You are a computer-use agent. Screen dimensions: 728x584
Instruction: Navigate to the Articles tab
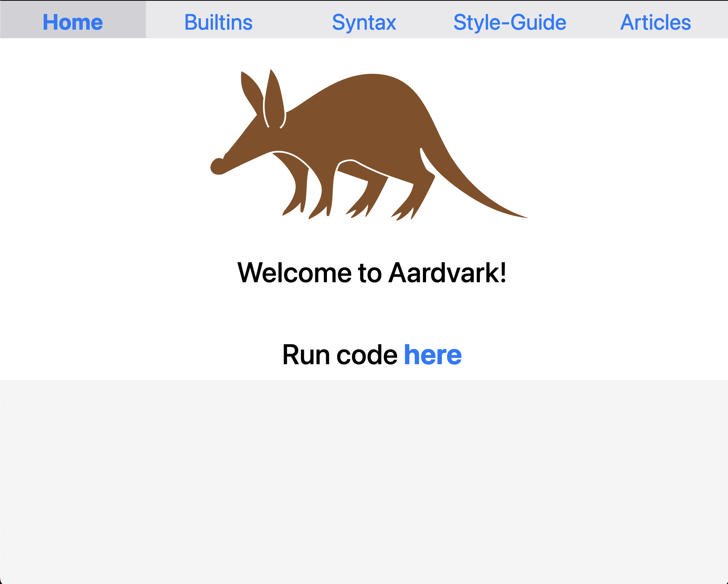click(x=655, y=22)
